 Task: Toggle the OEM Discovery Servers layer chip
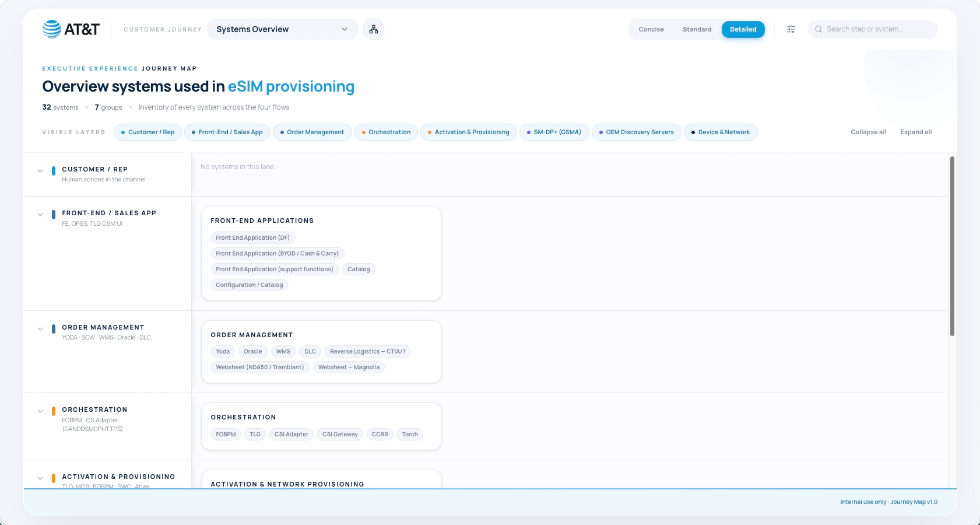[637, 132]
